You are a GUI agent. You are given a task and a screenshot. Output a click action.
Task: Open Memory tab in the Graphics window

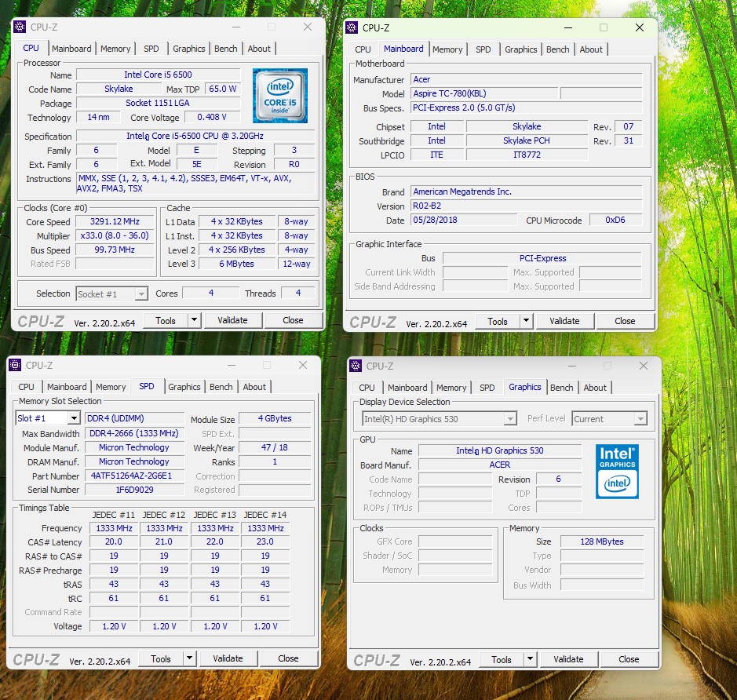pyautogui.click(x=451, y=388)
